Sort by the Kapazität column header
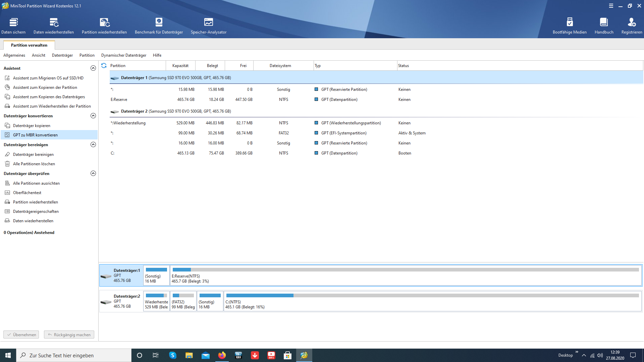Screen dimensions: 644x362 click(x=180, y=66)
